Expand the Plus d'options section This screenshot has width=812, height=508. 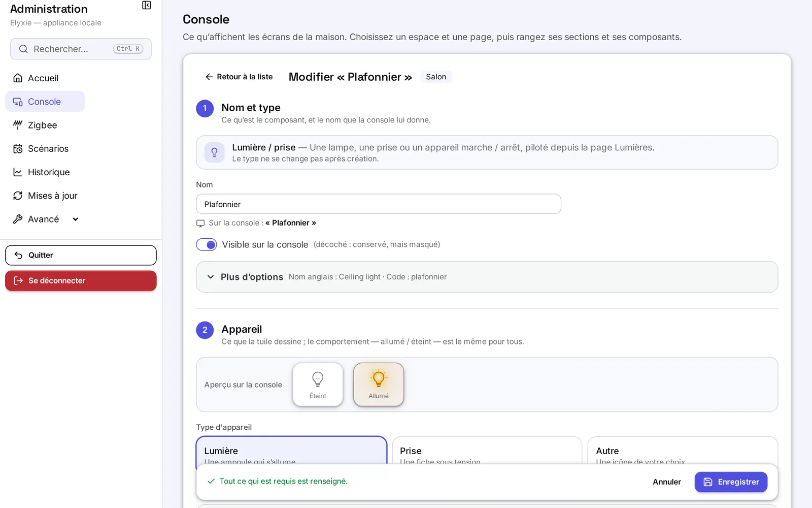click(x=487, y=277)
